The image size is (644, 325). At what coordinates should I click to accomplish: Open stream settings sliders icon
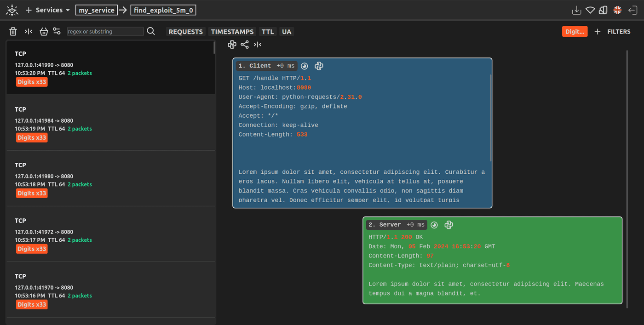click(x=57, y=31)
